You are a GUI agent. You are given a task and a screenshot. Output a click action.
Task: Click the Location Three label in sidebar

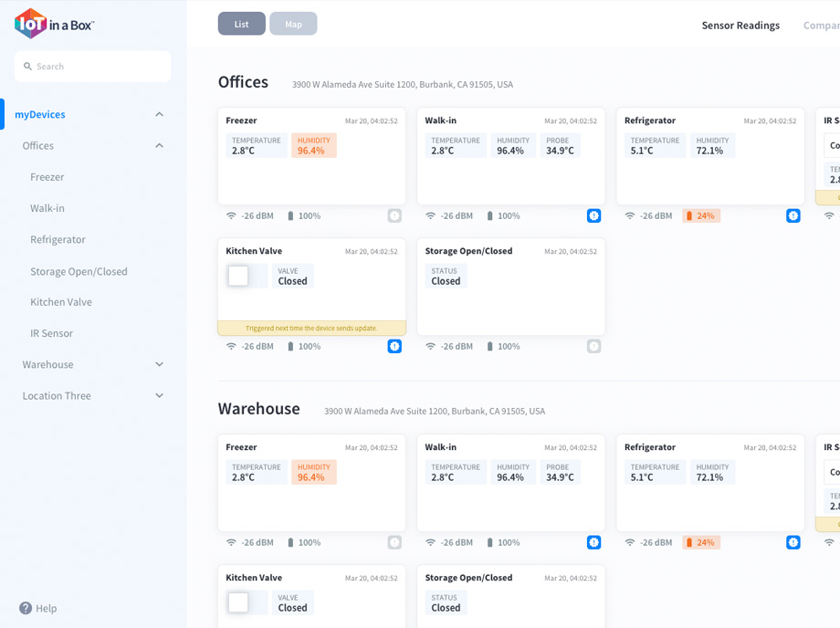click(57, 395)
